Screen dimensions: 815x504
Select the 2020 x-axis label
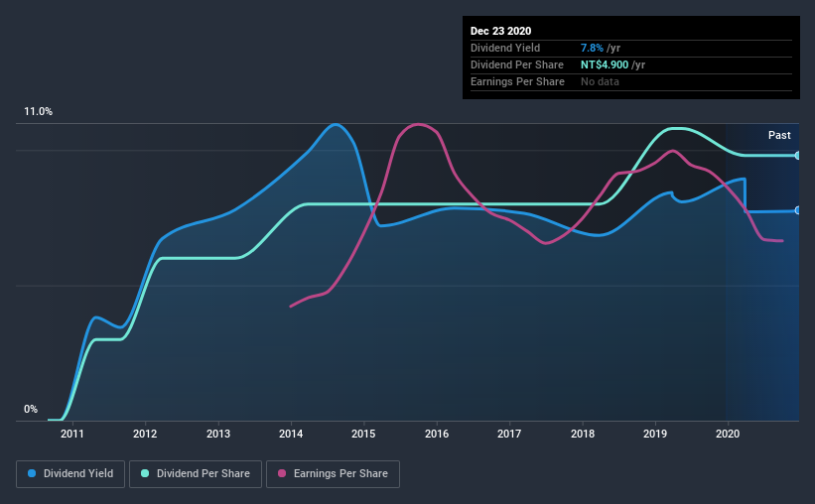(x=728, y=434)
